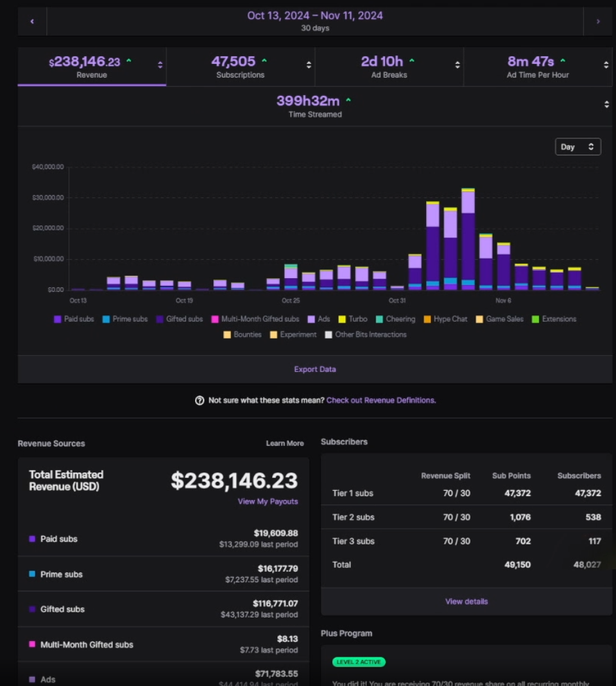The width and height of the screenshot is (616, 686).
Task: Click the Revenue Split column header
Action: point(446,476)
